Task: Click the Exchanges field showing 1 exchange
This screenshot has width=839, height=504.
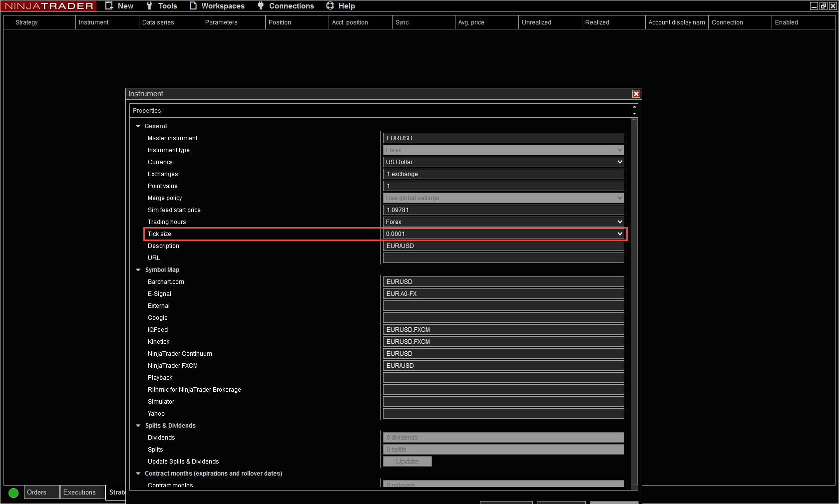Action: click(503, 174)
